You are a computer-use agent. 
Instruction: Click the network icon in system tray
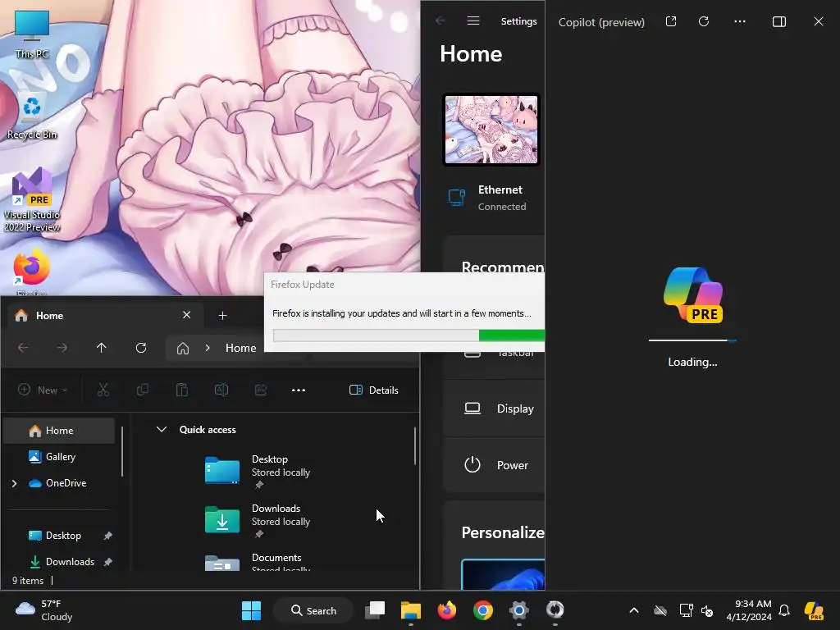coord(686,610)
